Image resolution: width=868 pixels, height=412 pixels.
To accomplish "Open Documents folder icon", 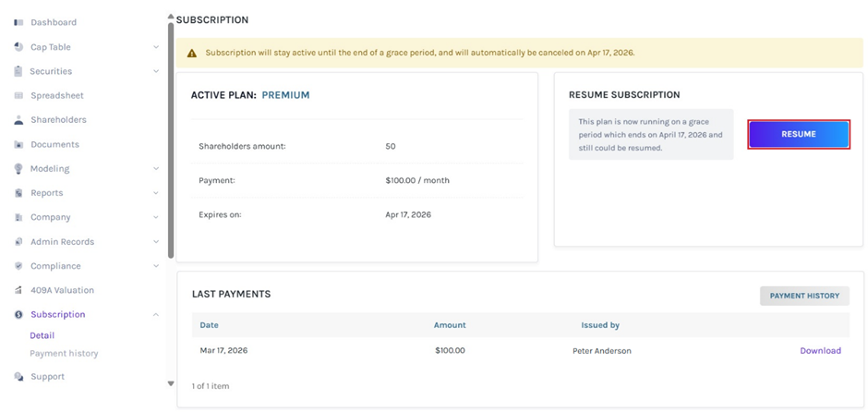I will pyautogui.click(x=18, y=144).
